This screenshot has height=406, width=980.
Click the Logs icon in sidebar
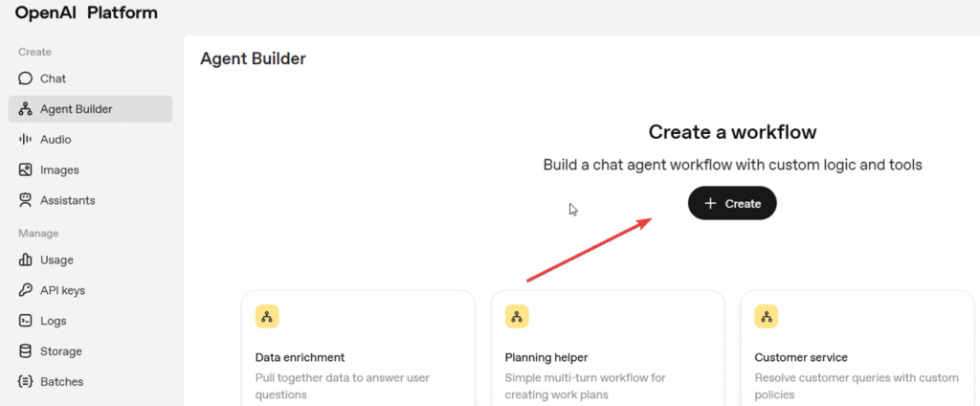tap(26, 322)
